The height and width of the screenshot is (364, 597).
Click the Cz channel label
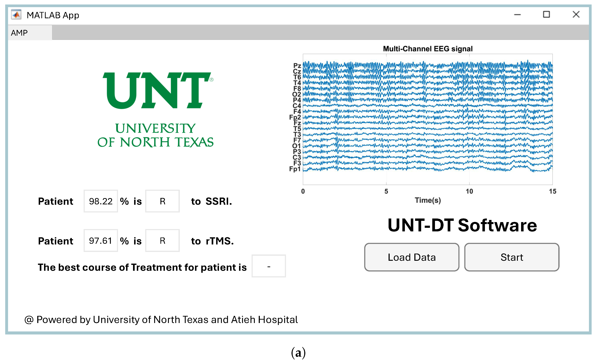pyautogui.click(x=297, y=71)
